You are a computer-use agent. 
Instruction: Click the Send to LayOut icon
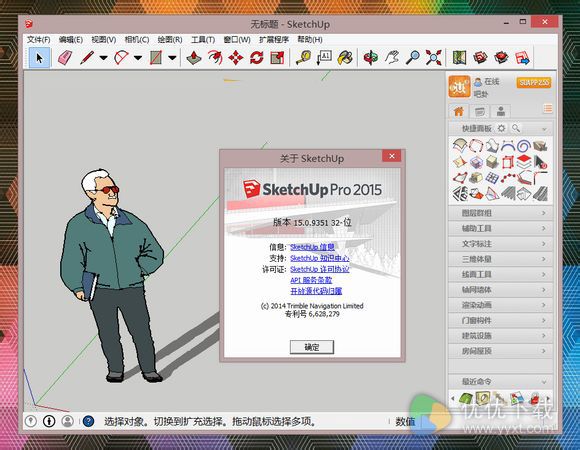(x=522, y=58)
